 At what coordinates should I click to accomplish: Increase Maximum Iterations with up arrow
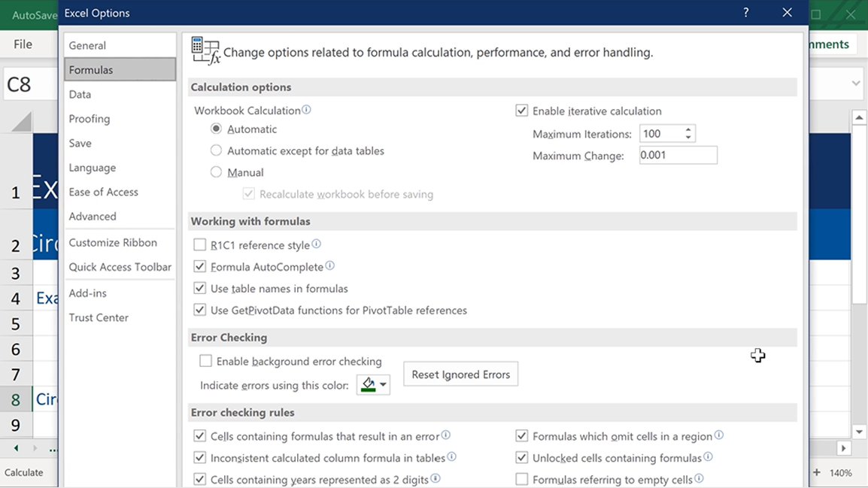click(687, 130)
